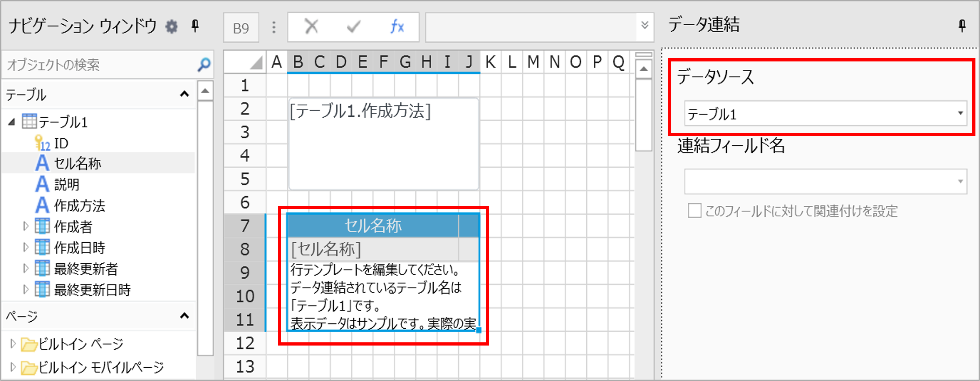Select column Q header
Viewport: 980px width, 381px height.
tap(619, 62)
